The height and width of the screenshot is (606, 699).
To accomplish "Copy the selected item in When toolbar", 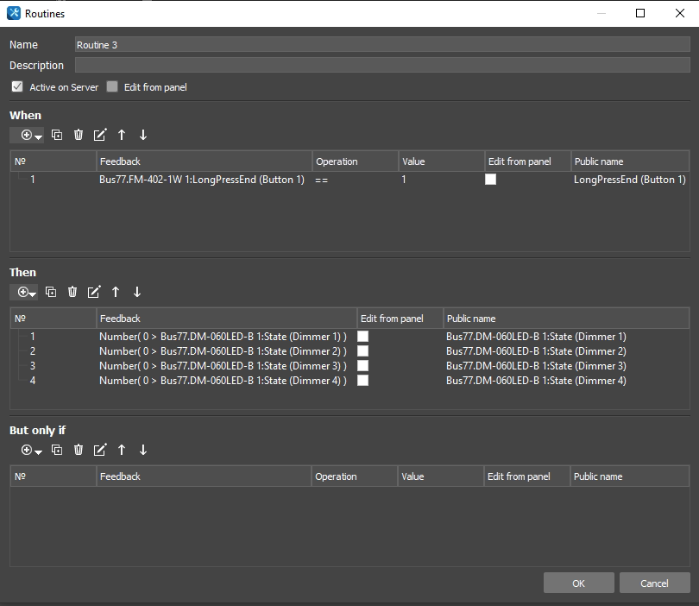I will (57, 135).
